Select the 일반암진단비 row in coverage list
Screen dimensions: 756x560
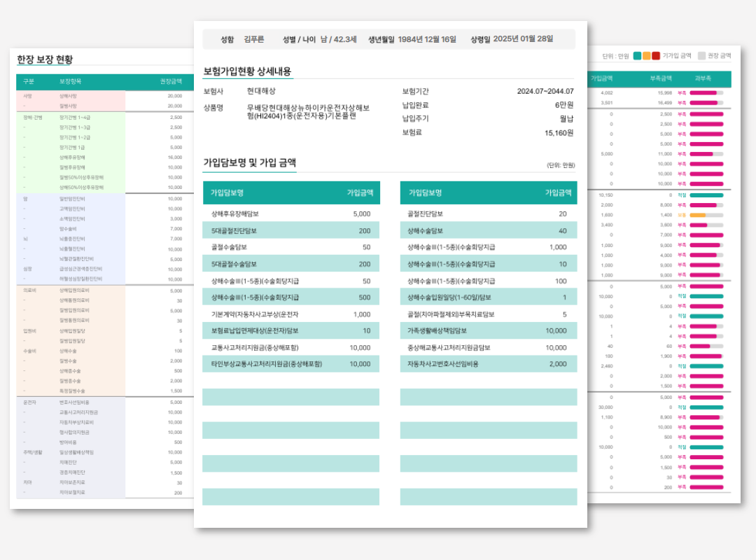click(x=72, y=198)
